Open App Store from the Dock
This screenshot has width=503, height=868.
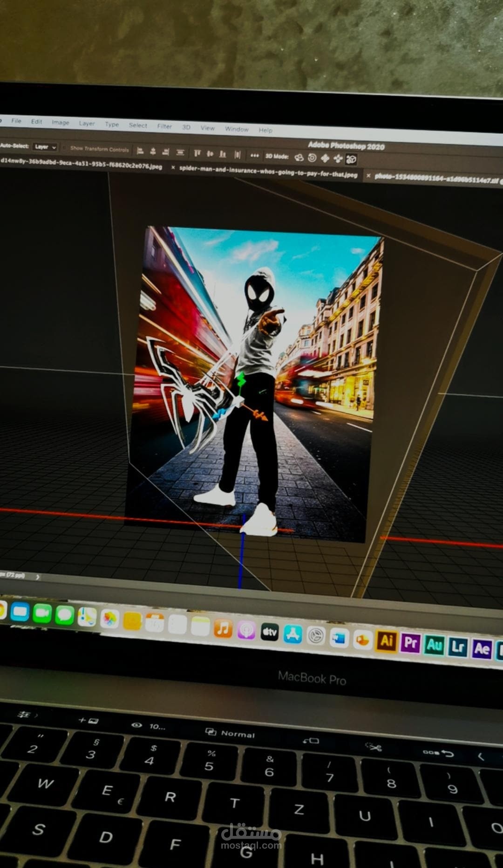tap(292, 634)
